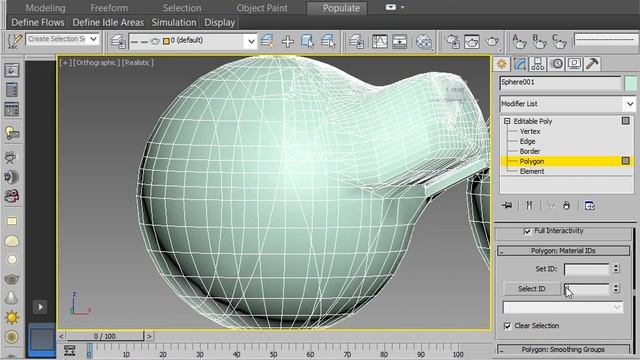Viewport: 640px width, 360px height.
Task: Switch to the Freeform ribbon tab
Action: tap(109, 8)
